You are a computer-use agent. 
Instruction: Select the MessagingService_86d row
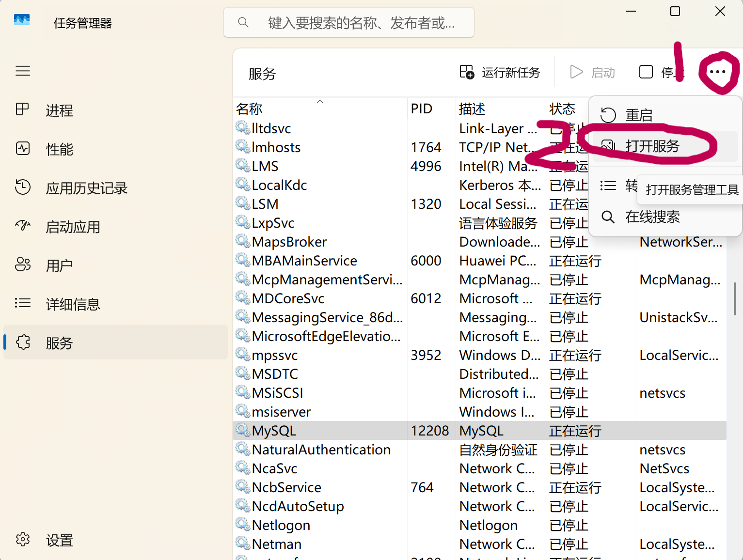(480, 317)
